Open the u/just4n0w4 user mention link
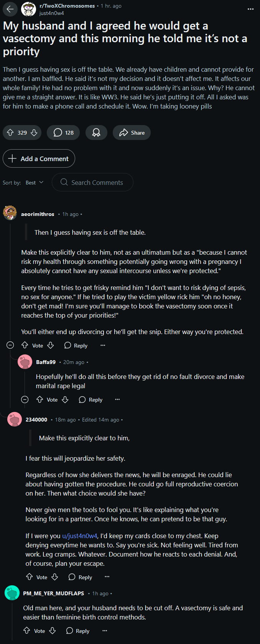Screen dimensions: 260x644 80,536
